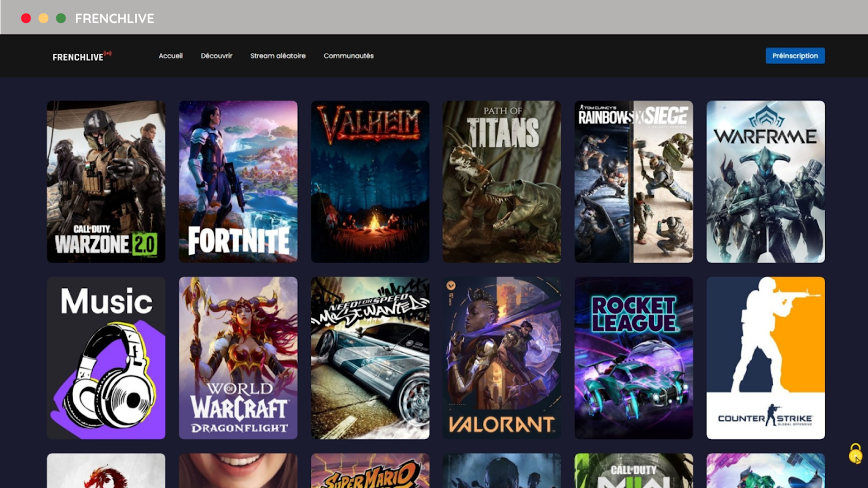The width and height of the screenshot is (868, 488).
Task: Open the Call of Duty Warzone 2.0 card
Action: click(x=106, y=182)
